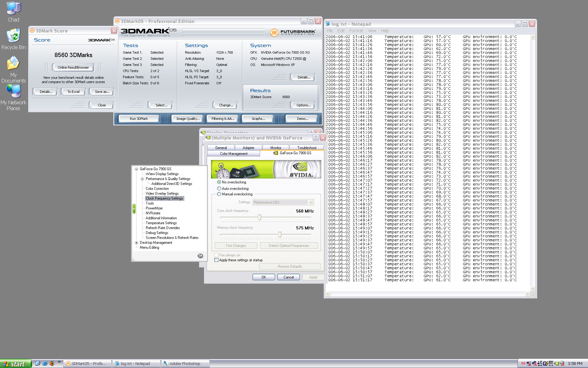Click the NVIDIA tree panel bottom knob icon
Image resolution: width=588 pixels, height=368 pixels.
click(x=200, y=256)
